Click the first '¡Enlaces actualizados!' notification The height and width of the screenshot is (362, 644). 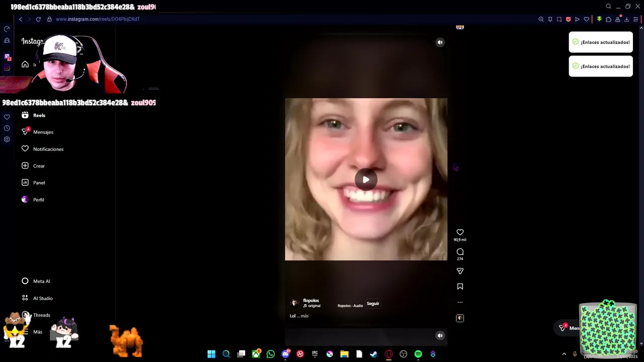[x=601, y=42]
